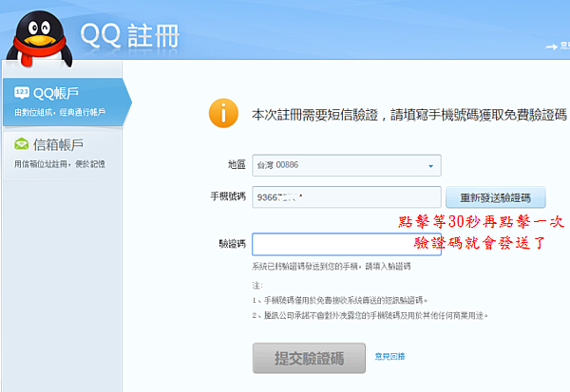Viewport: 570px width, 392px height.
Task: Open the 地區 dropdown showing 台灣 00886
Action: coord(347,165)
